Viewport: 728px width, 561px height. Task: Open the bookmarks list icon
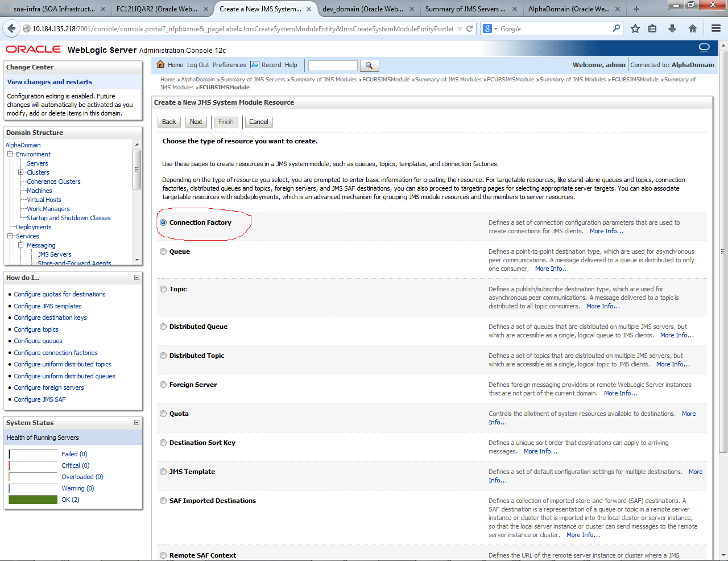click(652, 28)
